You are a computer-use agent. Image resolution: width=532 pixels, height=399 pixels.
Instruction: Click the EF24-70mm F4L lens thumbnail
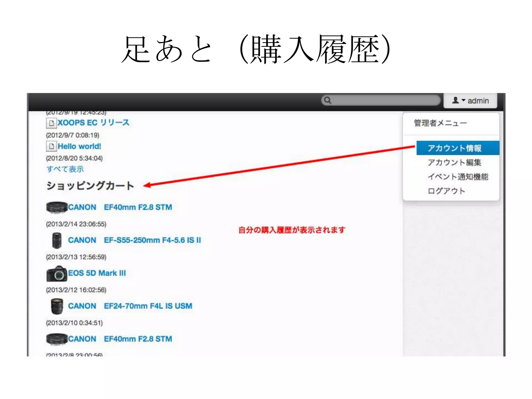point(57,306)
